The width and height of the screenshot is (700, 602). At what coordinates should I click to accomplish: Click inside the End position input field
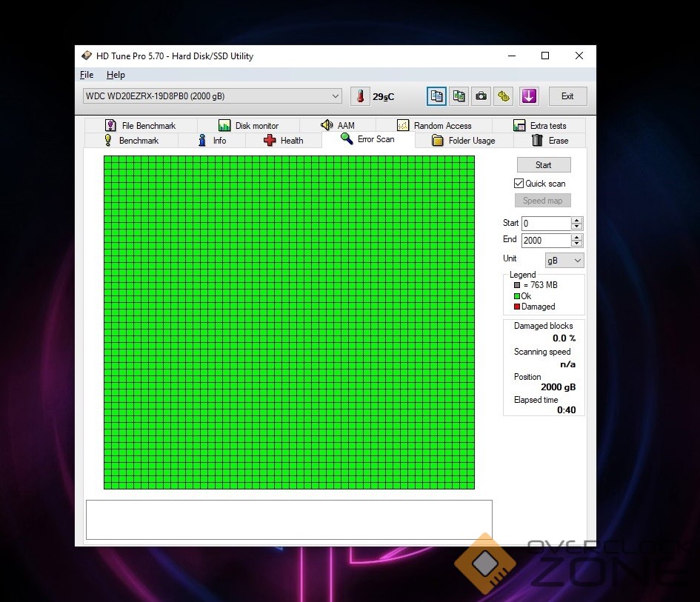coord(545,241)
